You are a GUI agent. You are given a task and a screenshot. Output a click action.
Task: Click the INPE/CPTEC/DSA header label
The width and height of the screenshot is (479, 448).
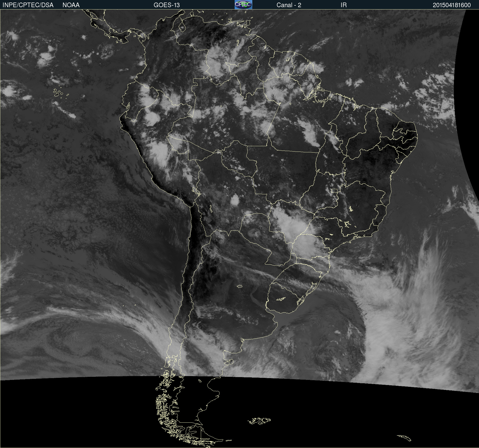[28, 5]
